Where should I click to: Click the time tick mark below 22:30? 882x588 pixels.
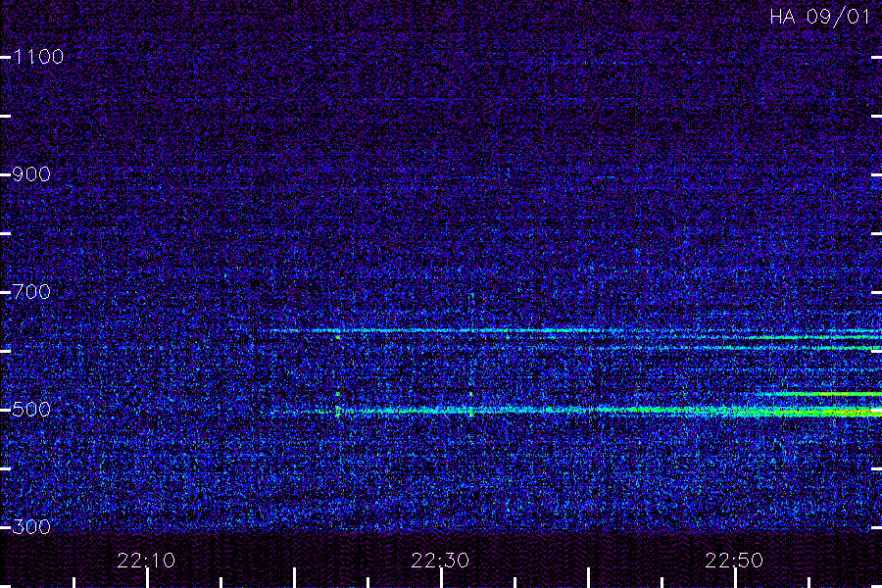point(442,578)
